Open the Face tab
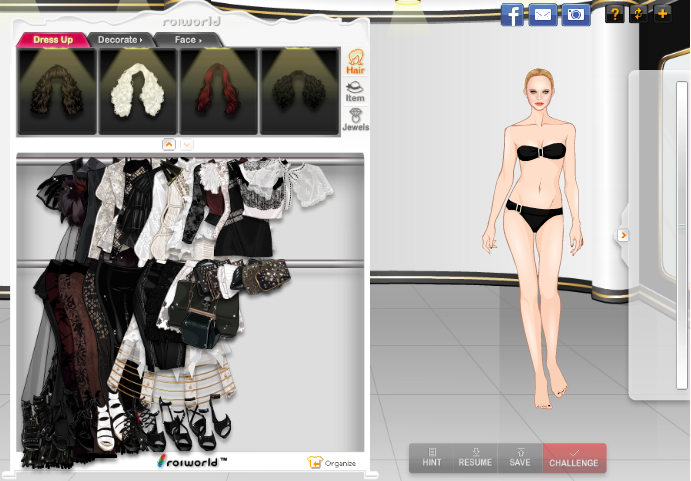This screenshot has height=481, width=691. (x=187, y=40)
